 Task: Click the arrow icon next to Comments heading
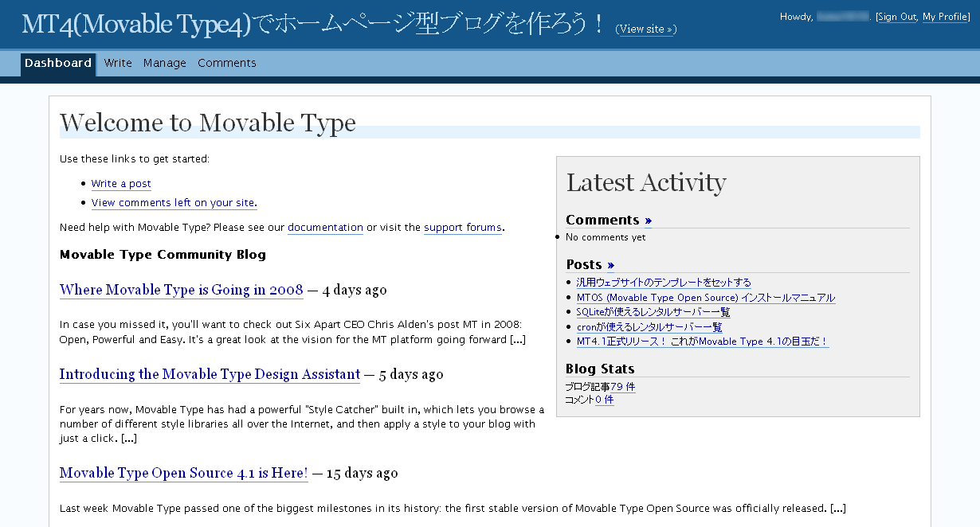(x=649, y=221)
